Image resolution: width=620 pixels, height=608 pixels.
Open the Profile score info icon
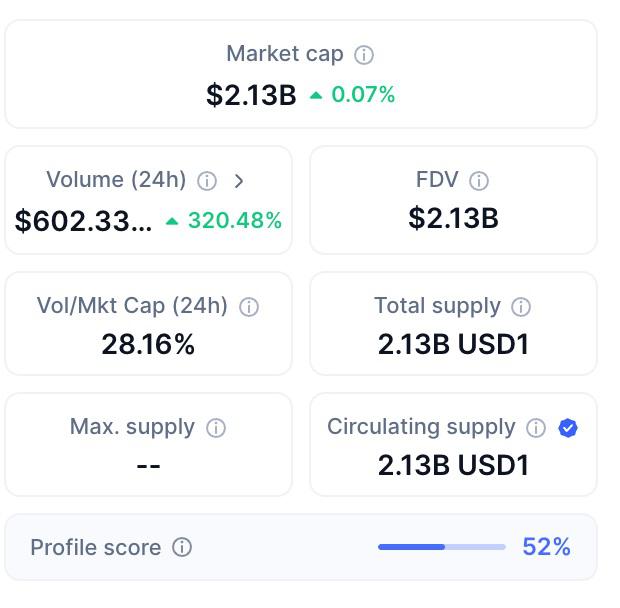coord(182,548)
